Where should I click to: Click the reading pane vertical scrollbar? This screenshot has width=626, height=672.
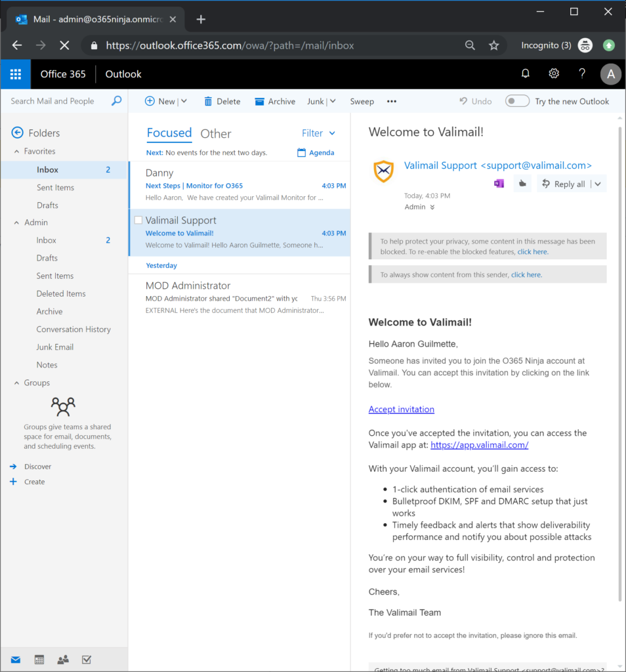point(621,361)
